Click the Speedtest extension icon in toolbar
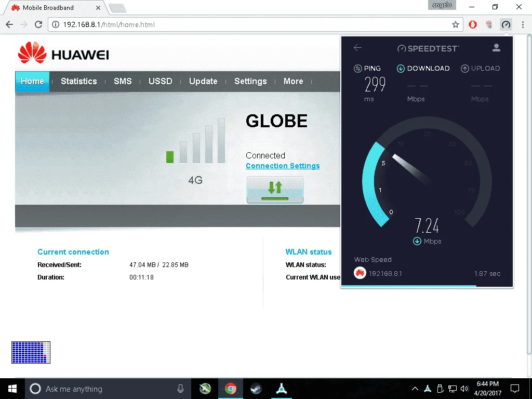Image resolution: width=532 pixels, height=399 pixels. [506, 24]
